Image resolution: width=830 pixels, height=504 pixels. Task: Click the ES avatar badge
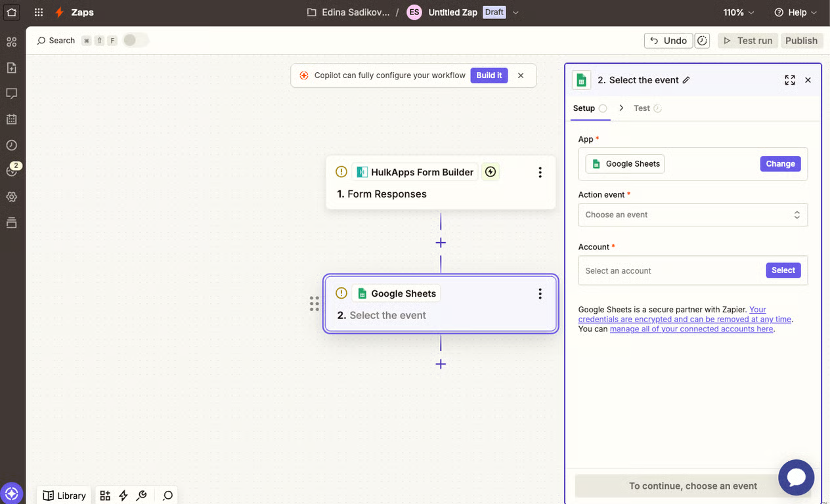coord(414,12)
